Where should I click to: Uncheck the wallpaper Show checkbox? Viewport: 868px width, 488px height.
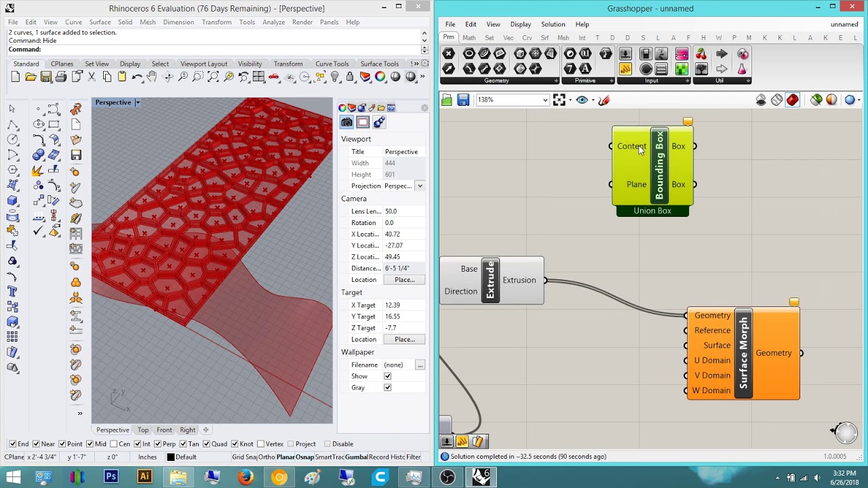[387, 376]
